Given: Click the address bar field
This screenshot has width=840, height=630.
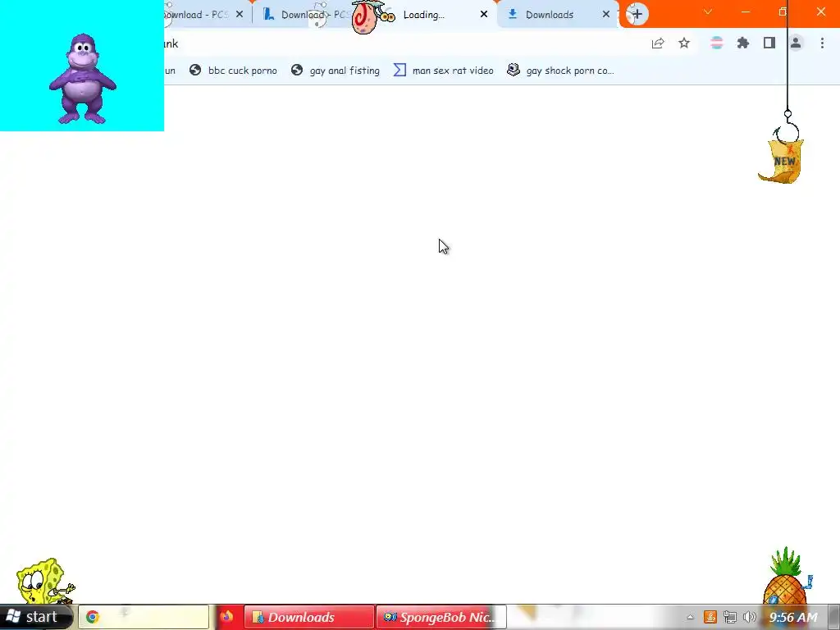Looking at the screenshot, I should [x=402, y=43].
